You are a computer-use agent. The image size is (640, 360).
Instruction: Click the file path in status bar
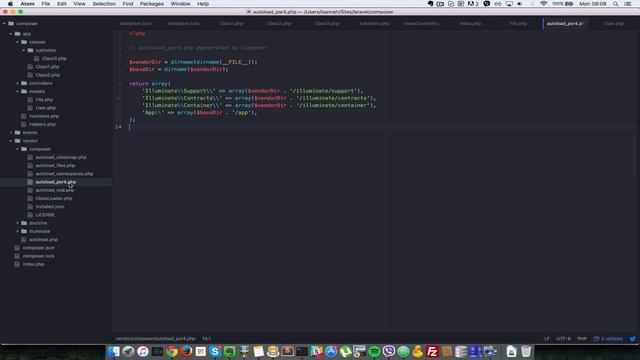click(x=156, y=338)
